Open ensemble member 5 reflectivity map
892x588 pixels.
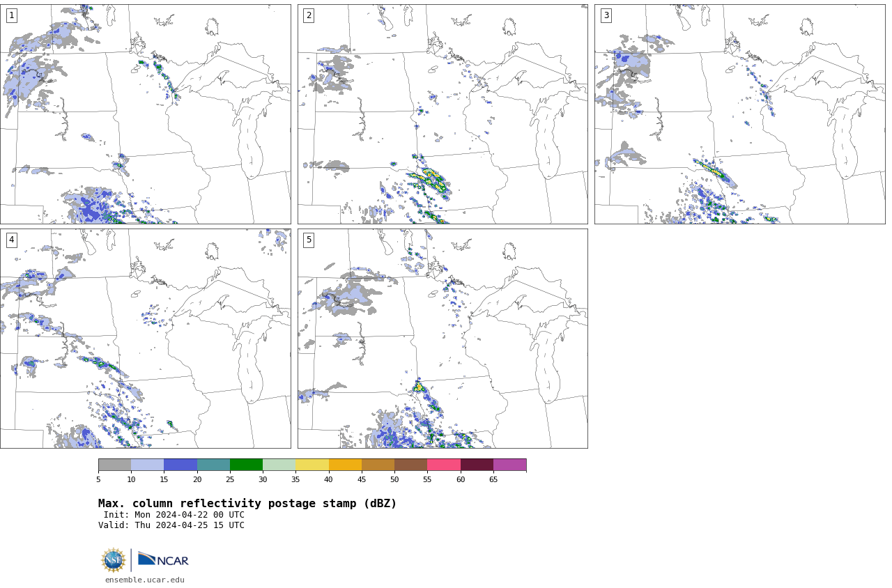443,339
